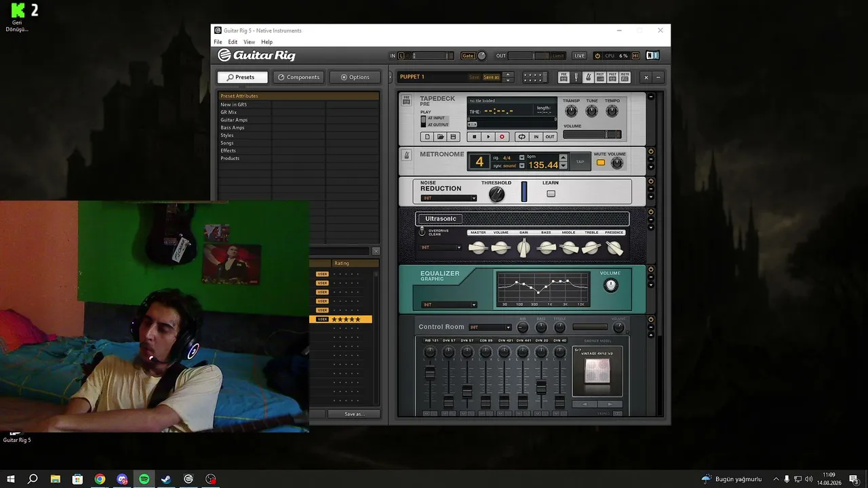Show the Master FX in rack
This screenshot has height=488, width=868.
[x=625, y=77]
